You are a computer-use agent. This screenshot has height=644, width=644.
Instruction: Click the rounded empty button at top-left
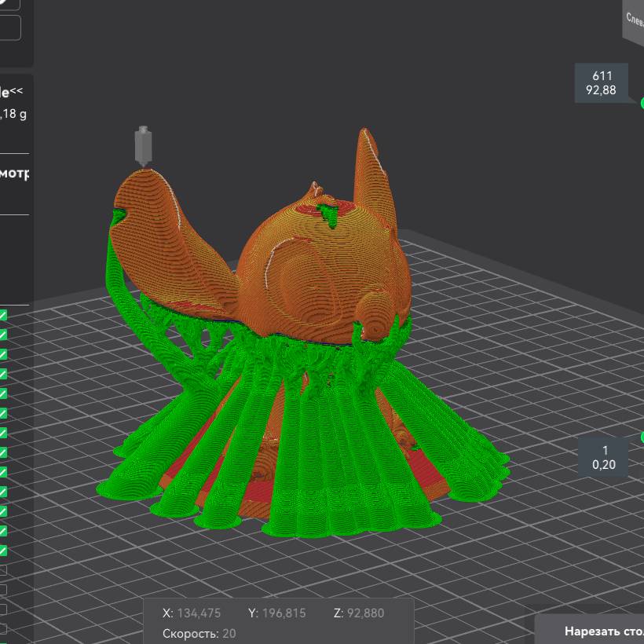point(11,27)
